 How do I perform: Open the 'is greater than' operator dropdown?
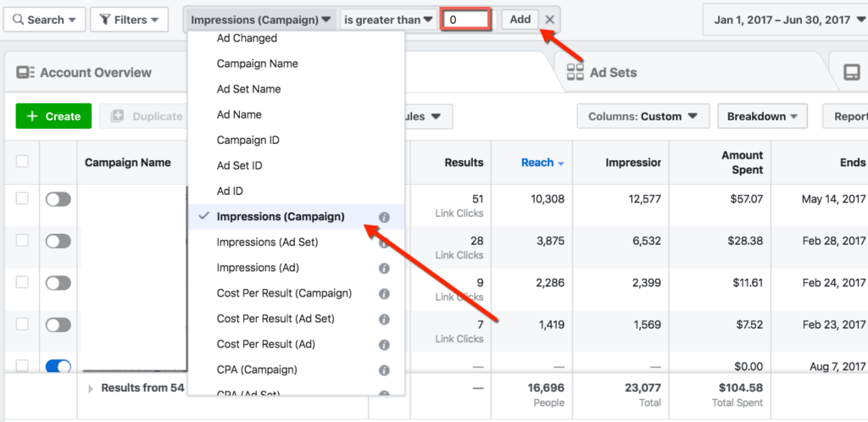pyautogui.click(x=389, y=19)
